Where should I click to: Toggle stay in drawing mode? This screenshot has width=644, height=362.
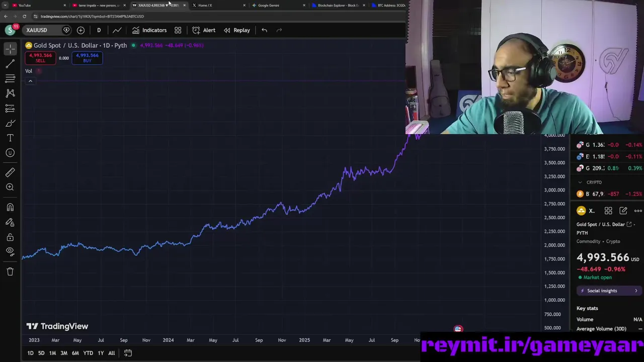(x=10, y=222)
